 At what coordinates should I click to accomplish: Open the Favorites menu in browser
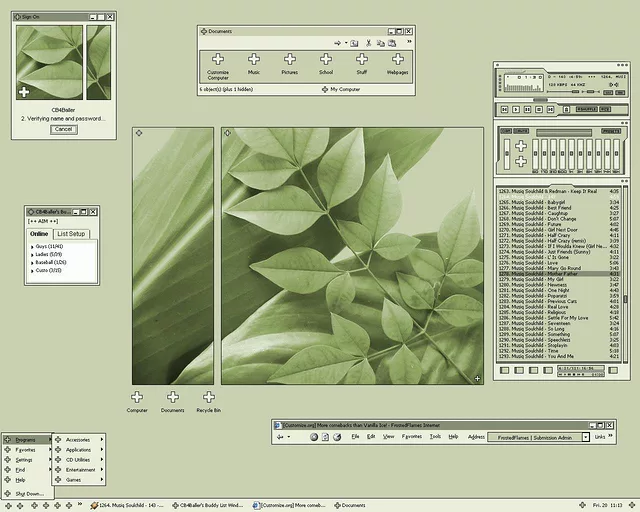411,437
